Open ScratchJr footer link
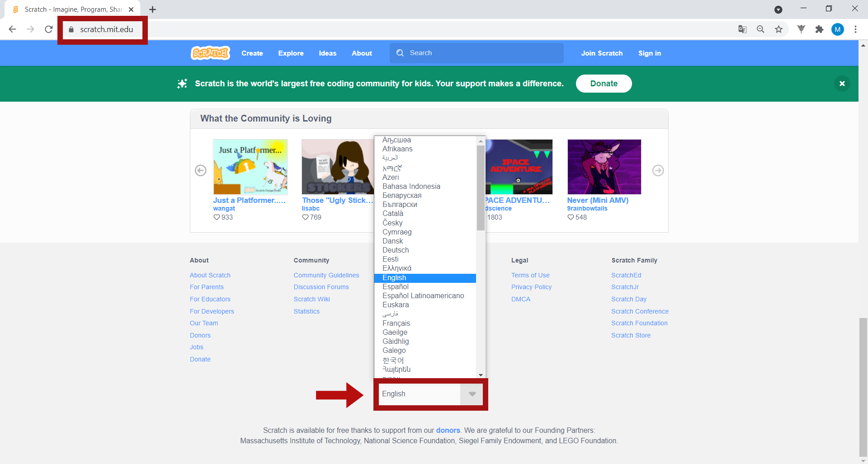868x464 pixels. pos(625,287)
